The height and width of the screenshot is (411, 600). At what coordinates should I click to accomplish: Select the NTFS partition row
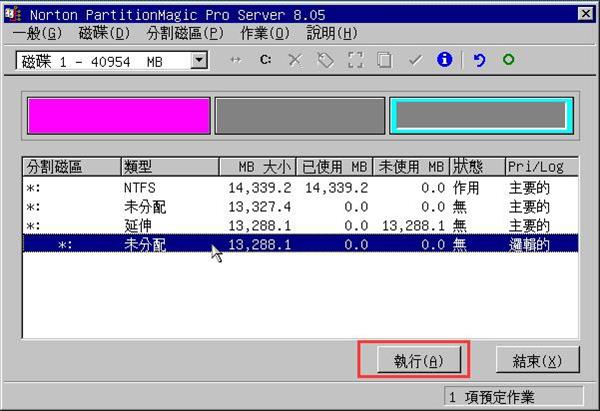pos(300,188)
